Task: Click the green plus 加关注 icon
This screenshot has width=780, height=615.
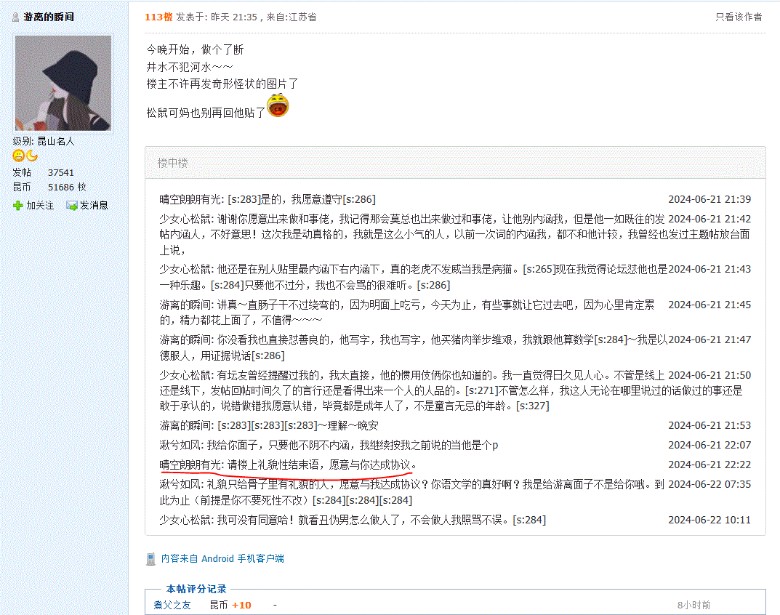Action: (18, 205)
